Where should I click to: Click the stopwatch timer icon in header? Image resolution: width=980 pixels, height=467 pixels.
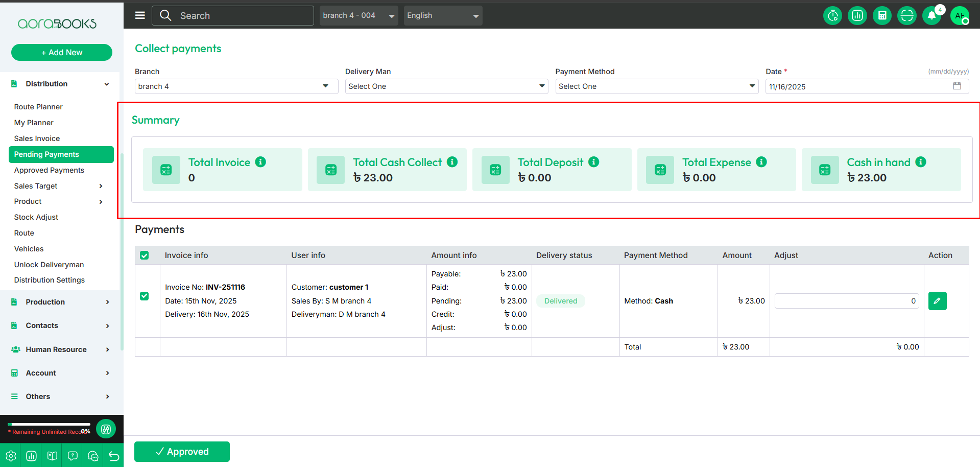tap(833, 16)
